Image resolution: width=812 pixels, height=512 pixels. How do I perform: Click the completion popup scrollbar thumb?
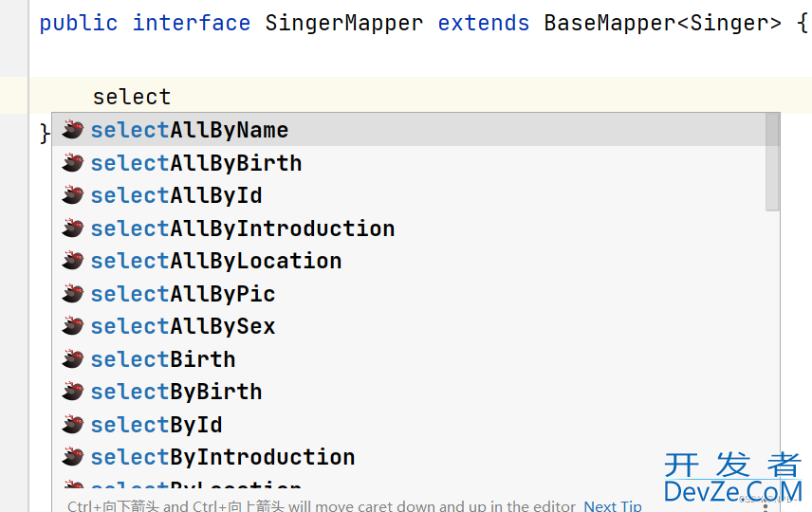pyautogui.click(x=773, y=161)
